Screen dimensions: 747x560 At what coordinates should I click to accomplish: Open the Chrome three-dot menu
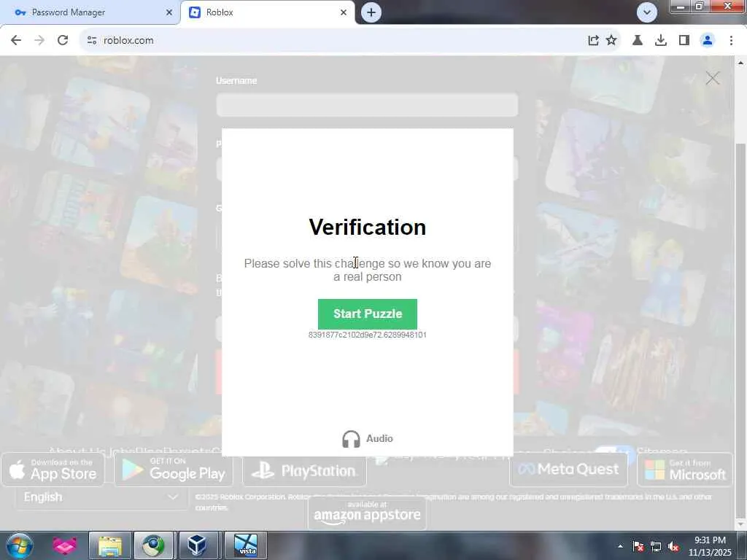coord(731,41)
